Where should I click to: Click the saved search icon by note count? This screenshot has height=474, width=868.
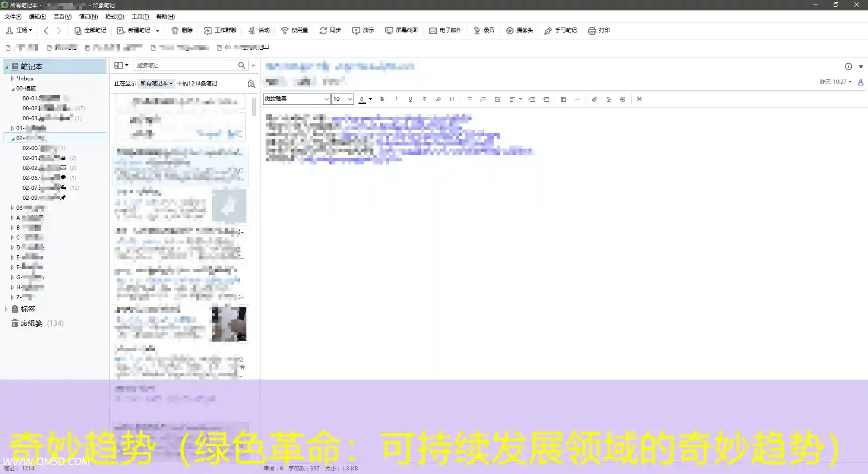coord(251,84)
